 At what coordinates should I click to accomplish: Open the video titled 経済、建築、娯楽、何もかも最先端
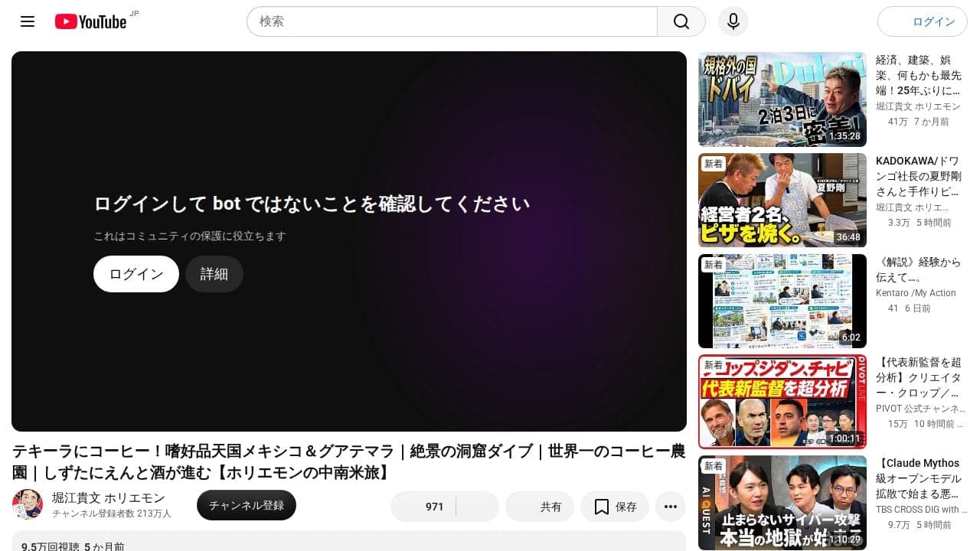pos(919,75)
